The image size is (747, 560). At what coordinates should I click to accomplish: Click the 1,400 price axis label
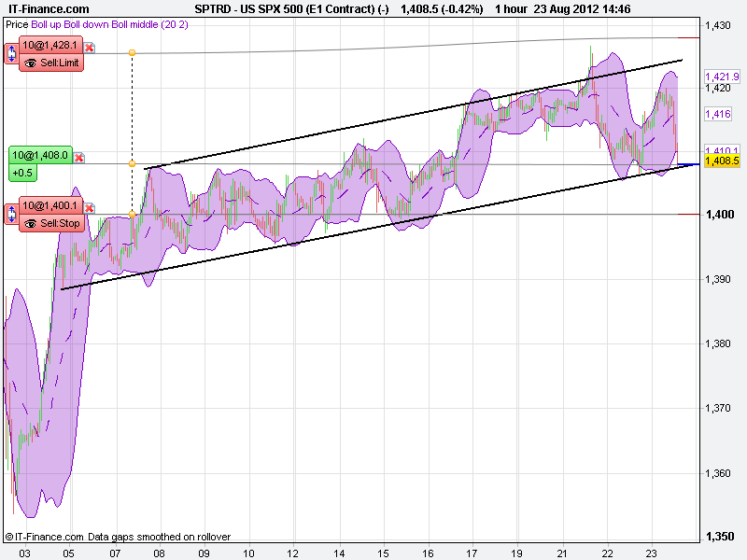[720, 215]
